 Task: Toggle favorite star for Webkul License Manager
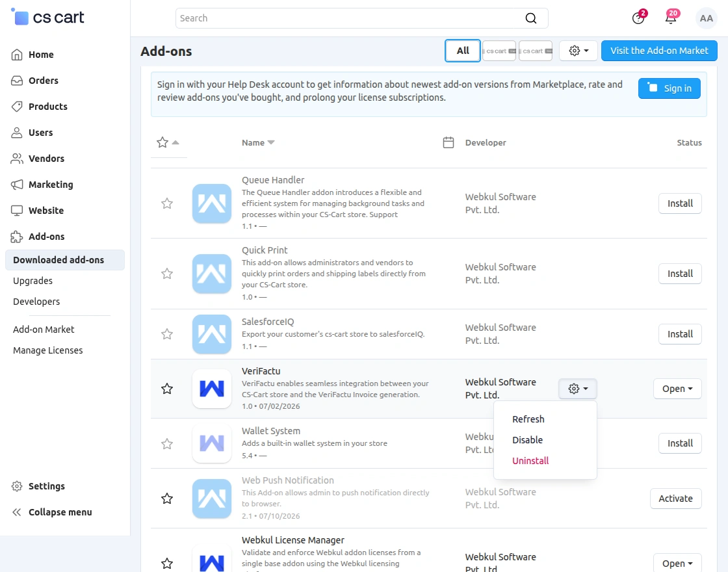coord(167,564)
